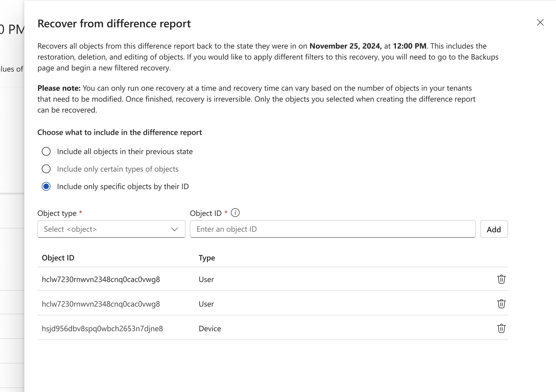
Task: Close the Recover from difference report panel
Action: [x=540, y=23]
